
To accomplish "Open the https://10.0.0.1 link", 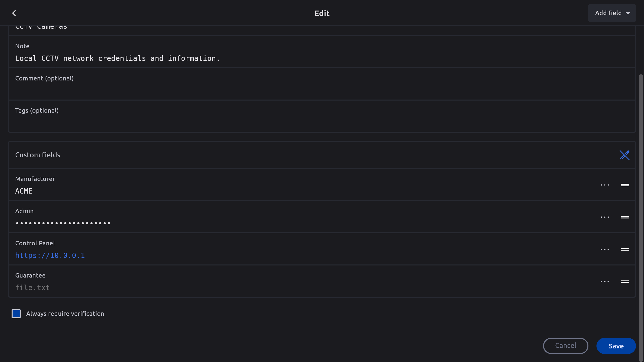I will coord(50,255).
